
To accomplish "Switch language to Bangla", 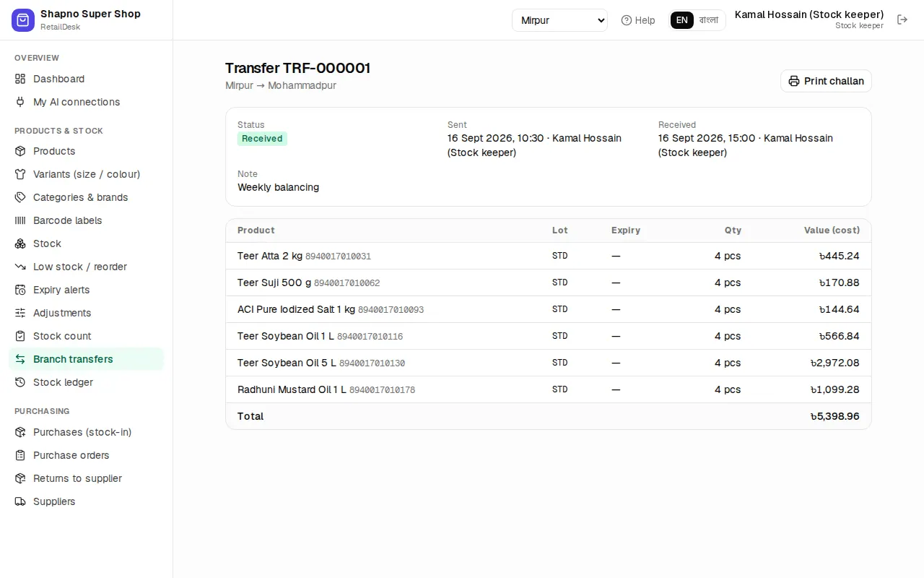I will (709, 20).
